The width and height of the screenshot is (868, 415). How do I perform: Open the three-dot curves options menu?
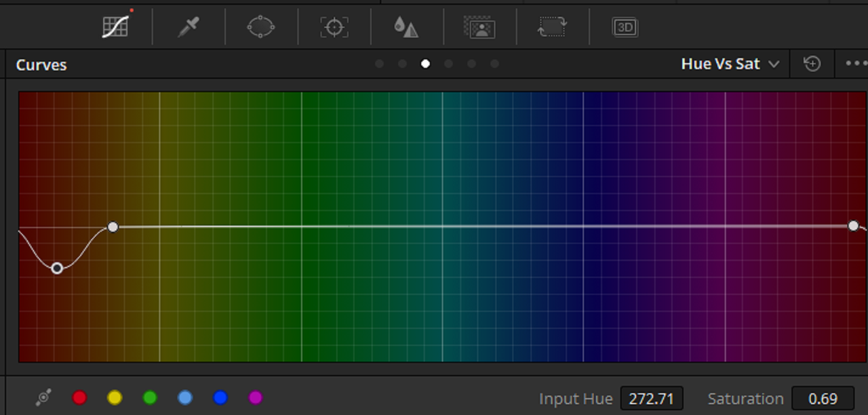point(856,64)
